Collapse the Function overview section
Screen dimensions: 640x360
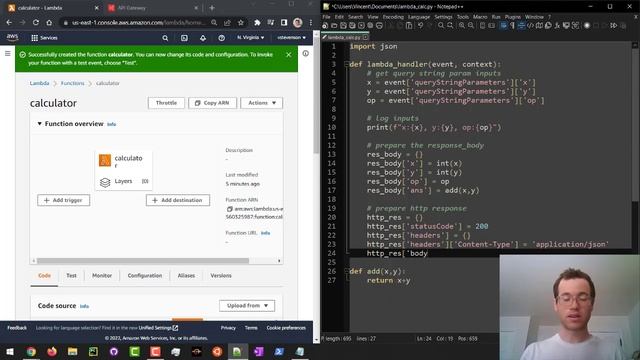point(40,124)
